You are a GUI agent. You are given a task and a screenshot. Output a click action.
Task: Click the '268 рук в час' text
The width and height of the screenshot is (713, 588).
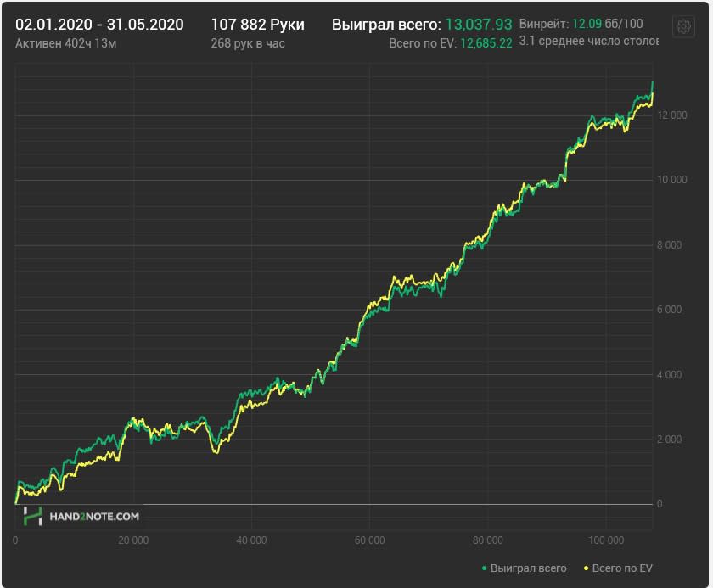pyautogui.click(x=248, y=43)
